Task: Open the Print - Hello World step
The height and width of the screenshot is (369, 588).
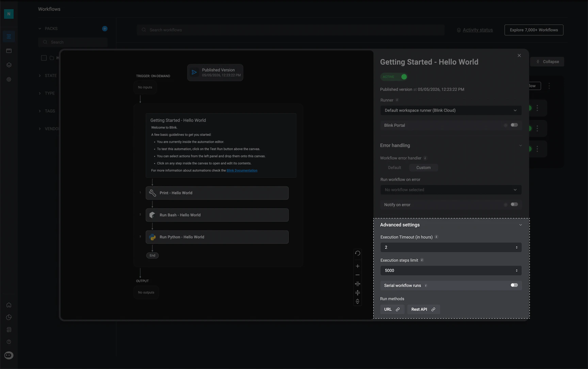Action: (217, 193)
